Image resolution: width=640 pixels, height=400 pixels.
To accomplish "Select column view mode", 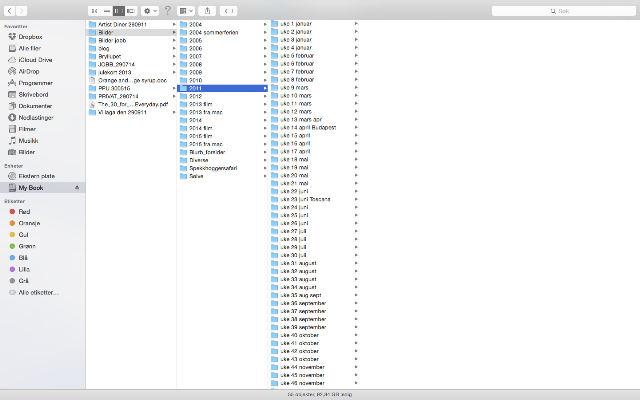I will pos(119,11).
